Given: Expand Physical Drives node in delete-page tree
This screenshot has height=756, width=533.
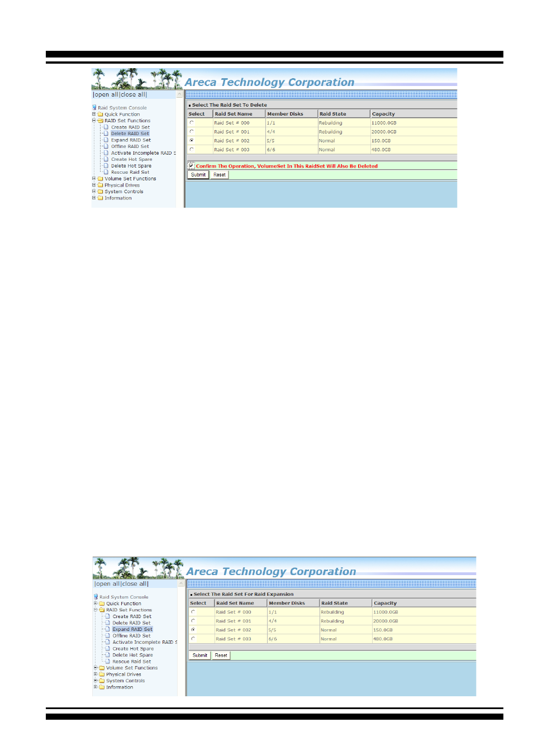Looking at the screenshot, I should (x=94, y=185).
